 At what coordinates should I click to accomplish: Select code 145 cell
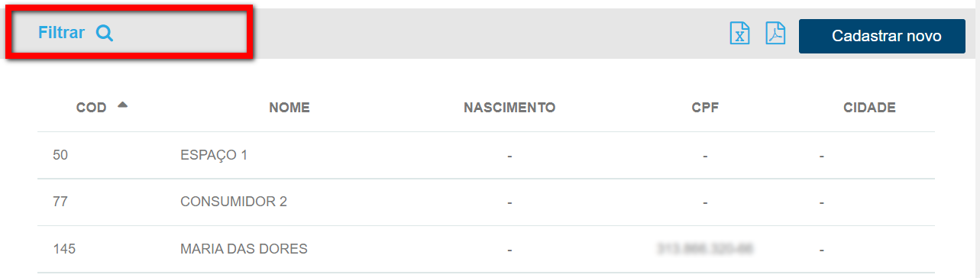pyautogui.click(x=63, y=249)
